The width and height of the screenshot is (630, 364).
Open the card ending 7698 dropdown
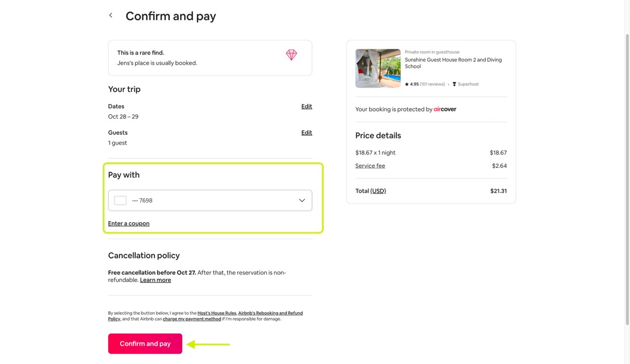point(210,201)
